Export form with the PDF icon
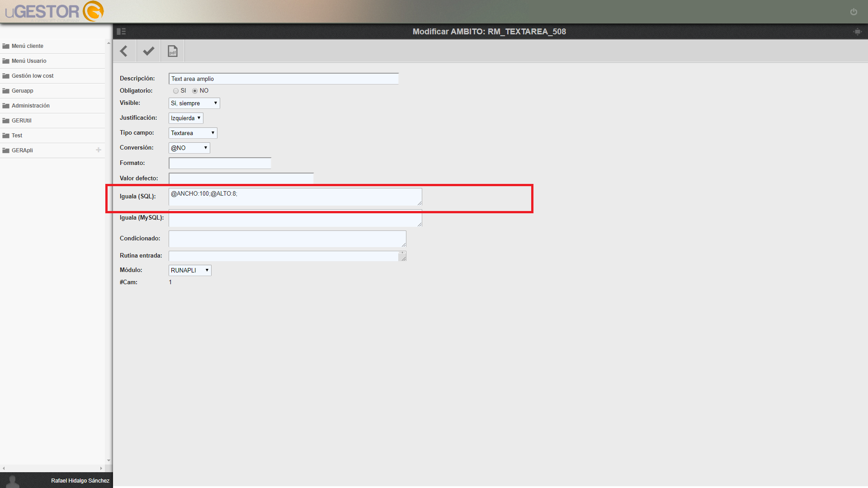 coord(173,51)
